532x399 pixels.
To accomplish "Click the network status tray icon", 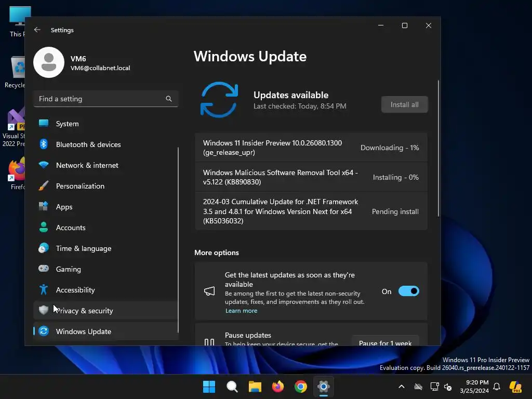I will tap(434, 387).
